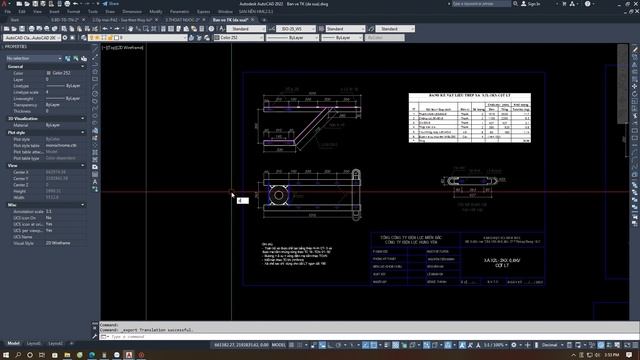The height and width of the screenshot is (360, 640).
Task: Select the Rotate tool in Modify toolbar
Action: coord(635,94)
